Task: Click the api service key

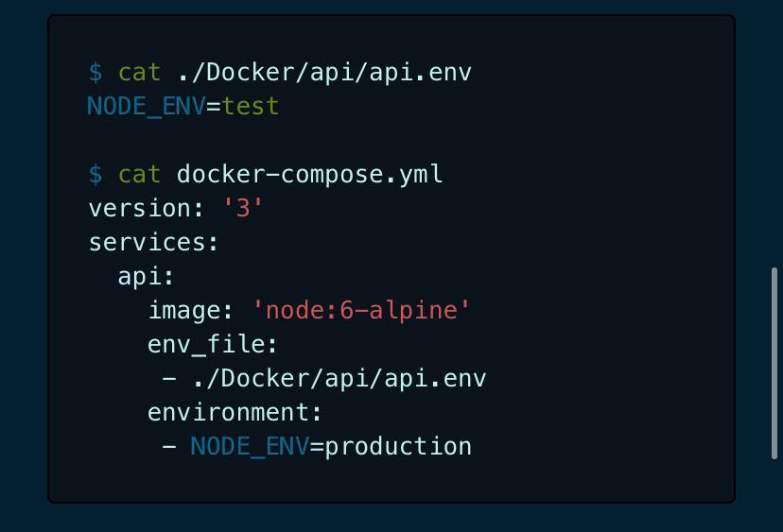Action: (x=146, y=276)
